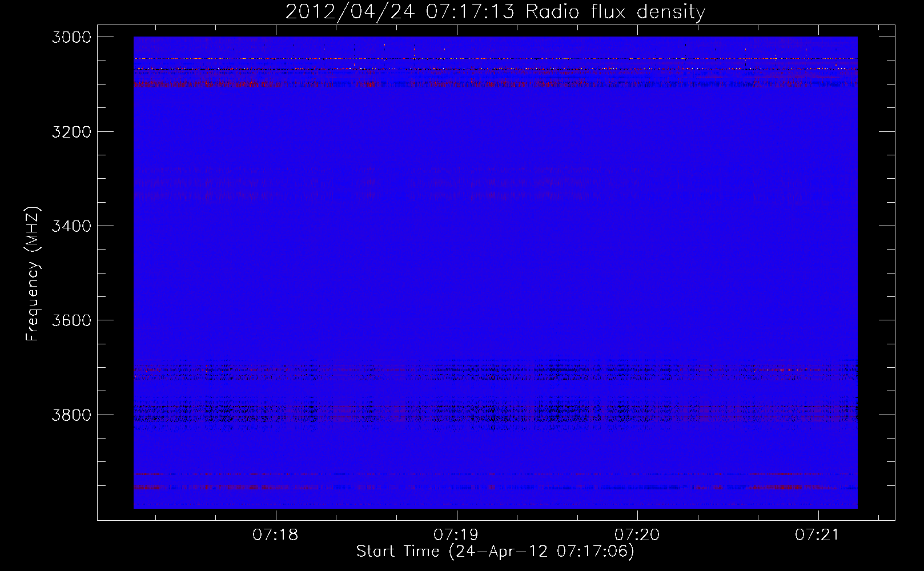Select the 3200 frequency axis label
This screenshot has width=924, height=571.
[x=71, y=132]
